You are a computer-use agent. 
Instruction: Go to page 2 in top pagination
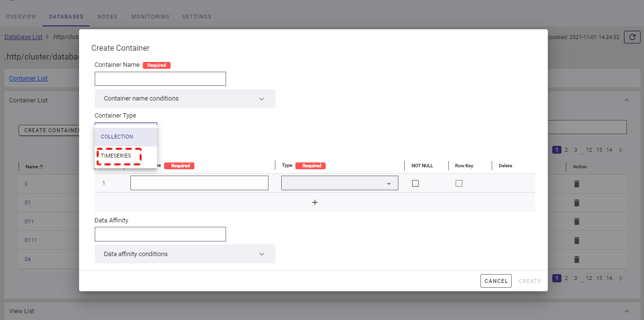[x=566, y=150]
